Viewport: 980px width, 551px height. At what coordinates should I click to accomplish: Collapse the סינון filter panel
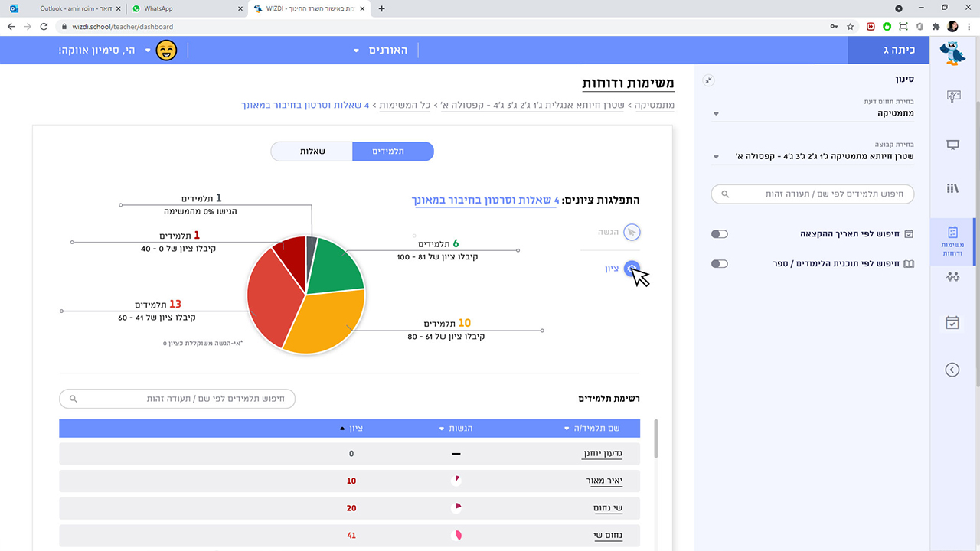[x=708, y=80]
